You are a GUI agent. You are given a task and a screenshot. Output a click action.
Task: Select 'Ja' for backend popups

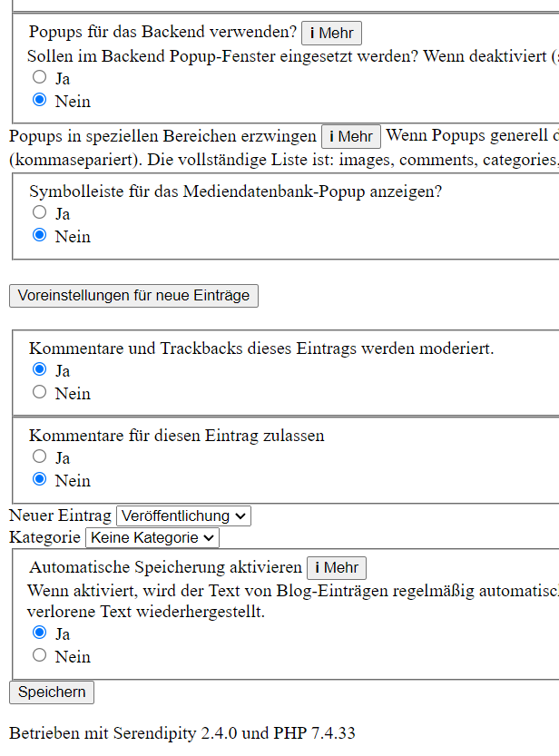click(x=40, y=78)
